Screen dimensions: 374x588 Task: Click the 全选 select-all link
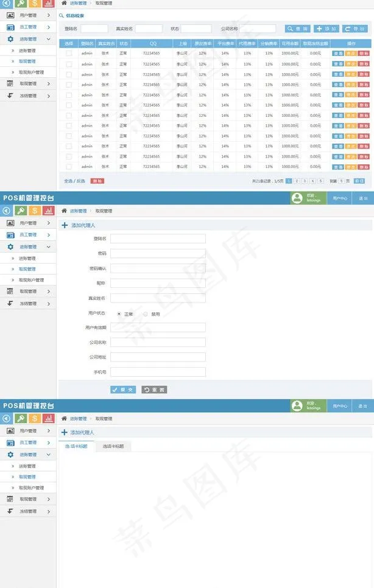(68, 181)
